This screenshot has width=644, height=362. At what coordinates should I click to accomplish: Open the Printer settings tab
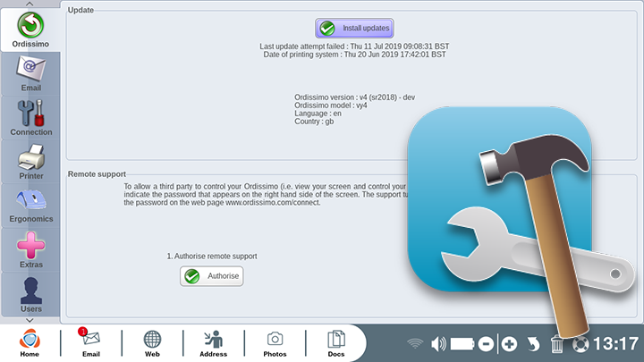tap(30, 162)
